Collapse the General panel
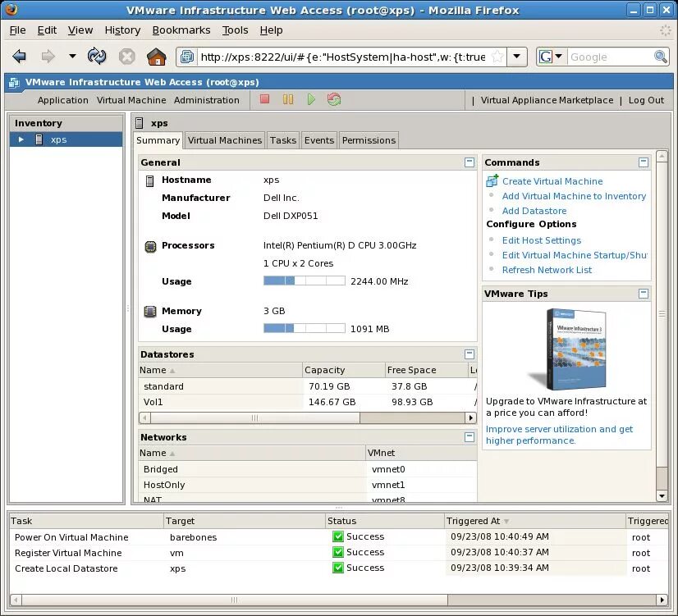 [470, 162]
